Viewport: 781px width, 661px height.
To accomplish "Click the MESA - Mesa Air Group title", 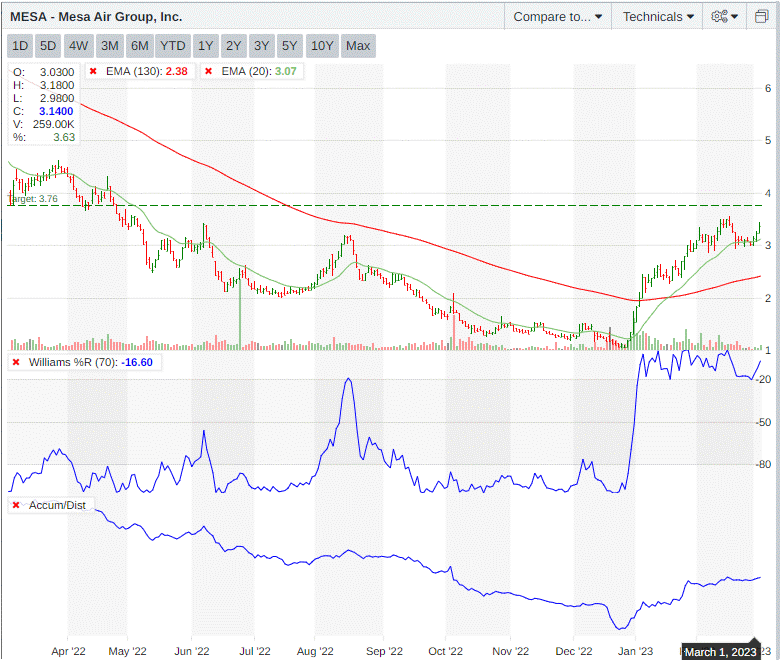I will (96, 16).
